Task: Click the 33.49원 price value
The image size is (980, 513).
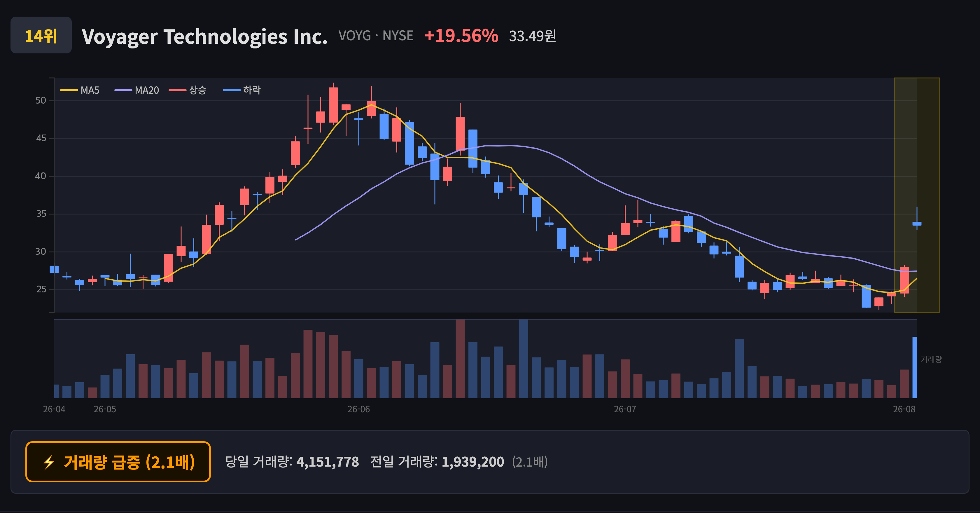Action: tap(533, 36)
